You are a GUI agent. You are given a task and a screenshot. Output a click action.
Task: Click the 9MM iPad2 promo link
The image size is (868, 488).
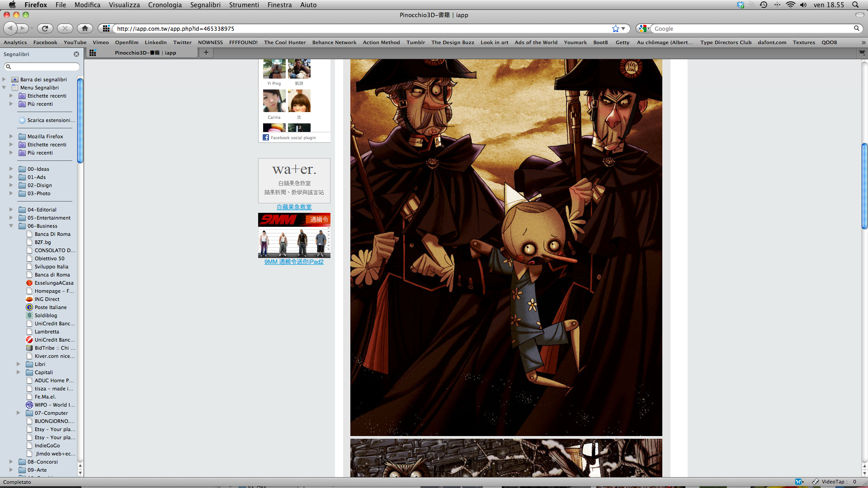pos(294,262)
